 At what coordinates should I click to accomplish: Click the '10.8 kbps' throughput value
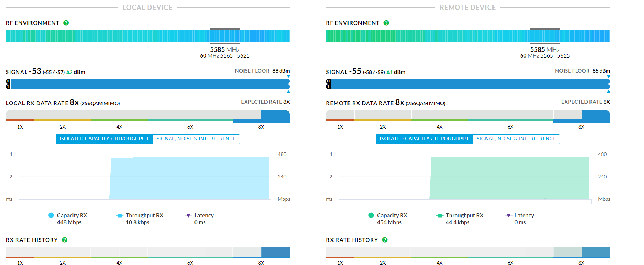coord(138,222)
